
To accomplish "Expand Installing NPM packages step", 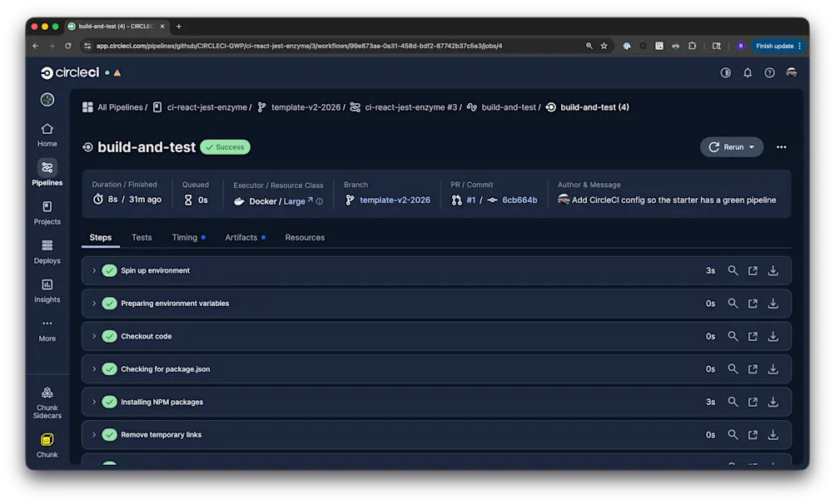I will tap(94, 402).
